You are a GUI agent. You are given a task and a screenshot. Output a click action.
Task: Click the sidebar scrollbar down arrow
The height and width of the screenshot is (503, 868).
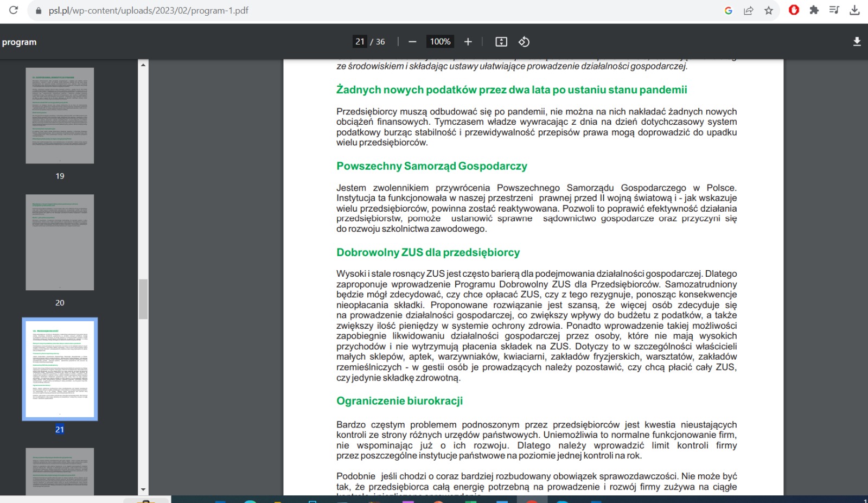143,489
